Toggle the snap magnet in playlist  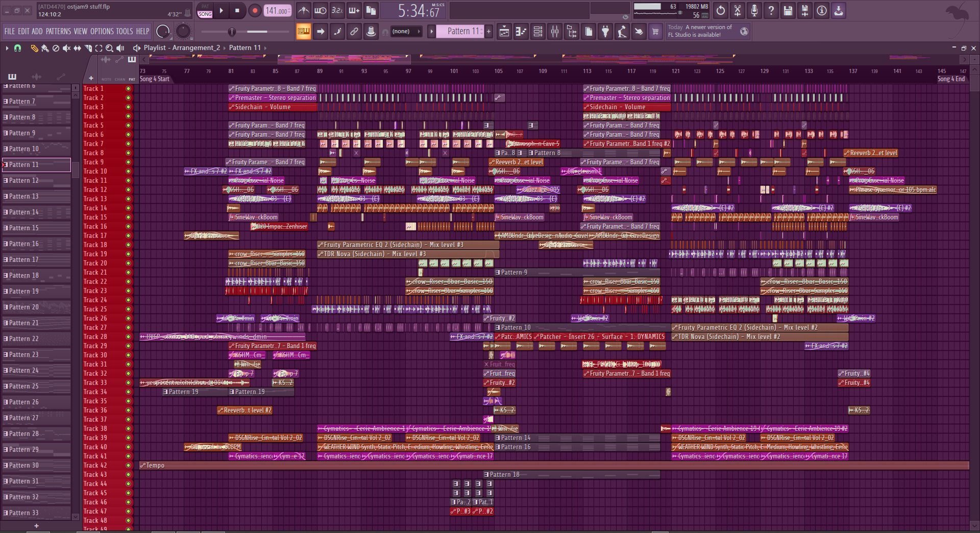[17, 48]
